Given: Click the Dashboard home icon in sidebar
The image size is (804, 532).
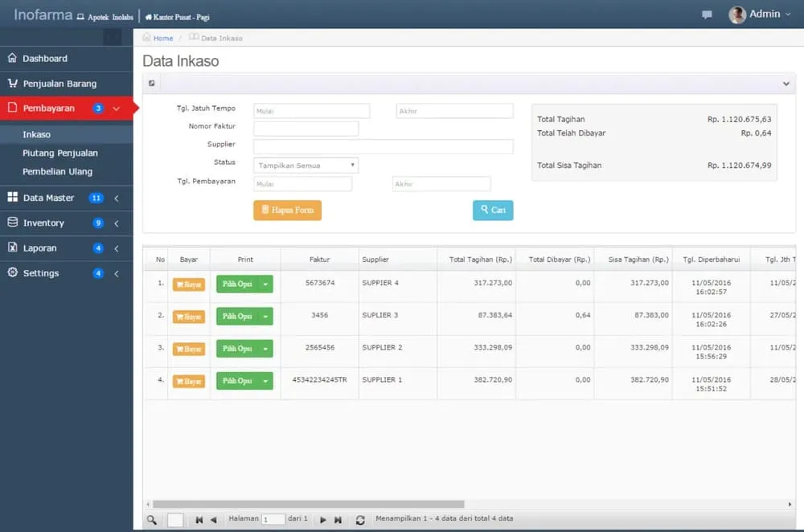Looking at the screenshot, I should (x=12, y=58).
